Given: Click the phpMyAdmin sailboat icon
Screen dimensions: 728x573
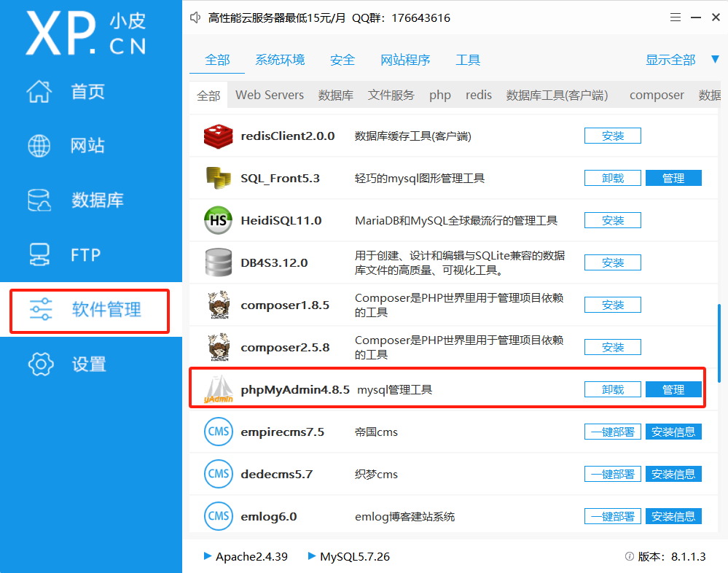Looking at the screenshot, I should 218,389.
